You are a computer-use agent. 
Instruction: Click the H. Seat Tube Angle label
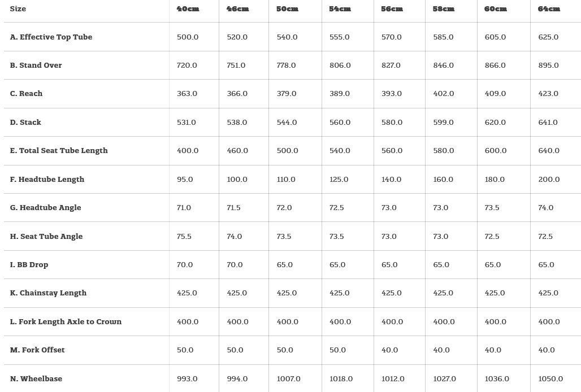click(46, 237)
